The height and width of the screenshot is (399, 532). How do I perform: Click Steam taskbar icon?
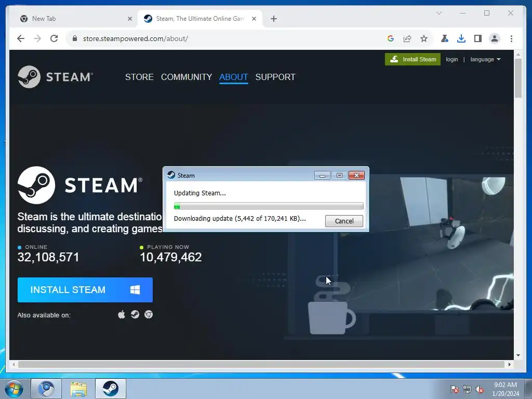(111, 389)
